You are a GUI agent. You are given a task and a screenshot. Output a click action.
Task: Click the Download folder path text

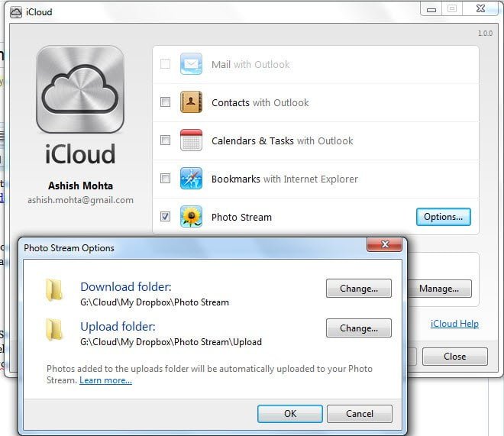[x=154, y=302]
